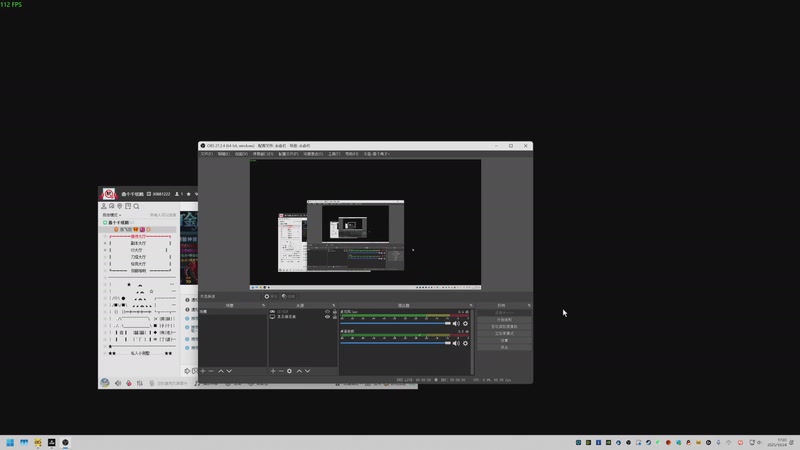The width and height of the screenshot is (800, 450).
Task: Open settings gear for the Desktop Audio track
Action: coord(465,343)
